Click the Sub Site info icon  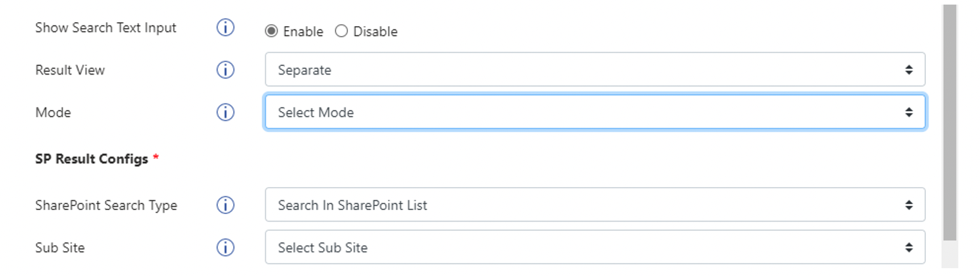click(225, 248)
